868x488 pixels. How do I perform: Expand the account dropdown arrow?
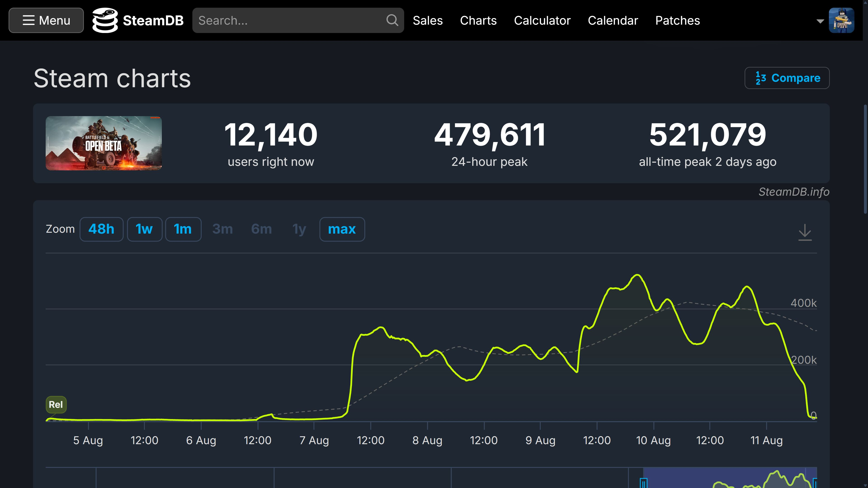pyautogui.click(x=820, y=21)
